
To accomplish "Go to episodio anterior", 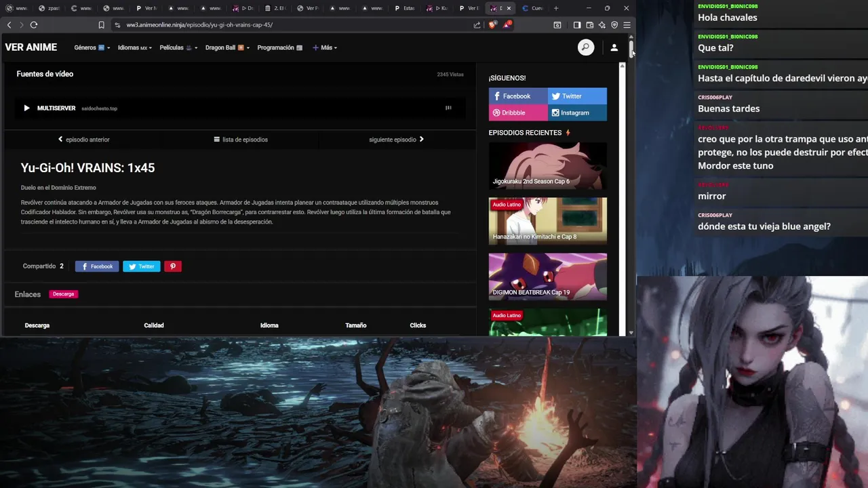I will tap(83, 140).
